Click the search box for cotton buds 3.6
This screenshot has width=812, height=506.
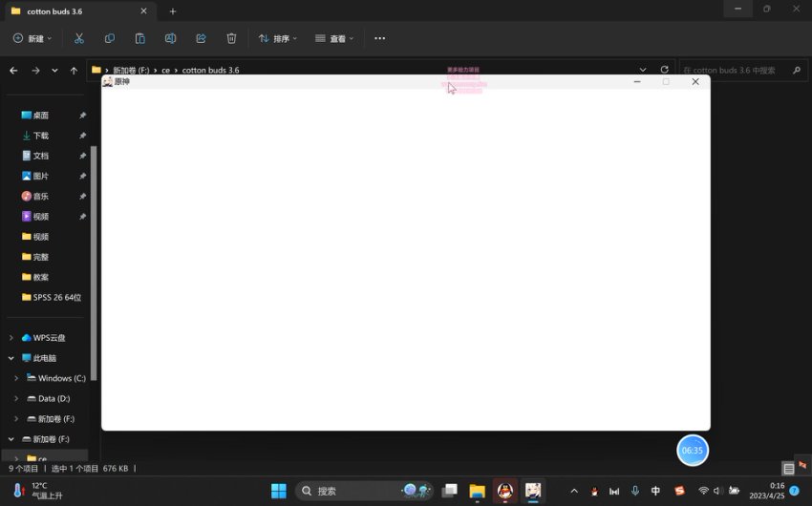[x=740, y=70]
